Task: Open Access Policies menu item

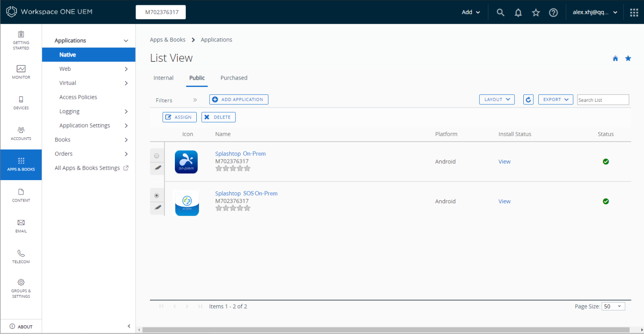Action: click(78, 97)
